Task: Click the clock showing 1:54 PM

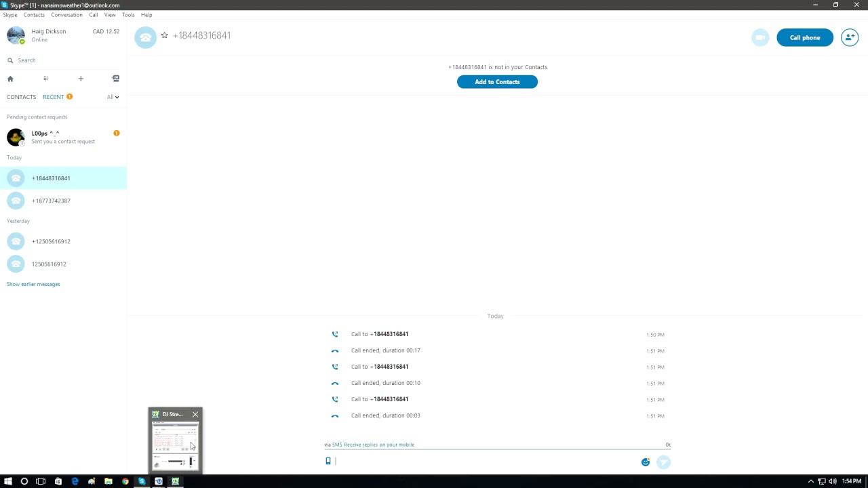Action: click(852, 481)
